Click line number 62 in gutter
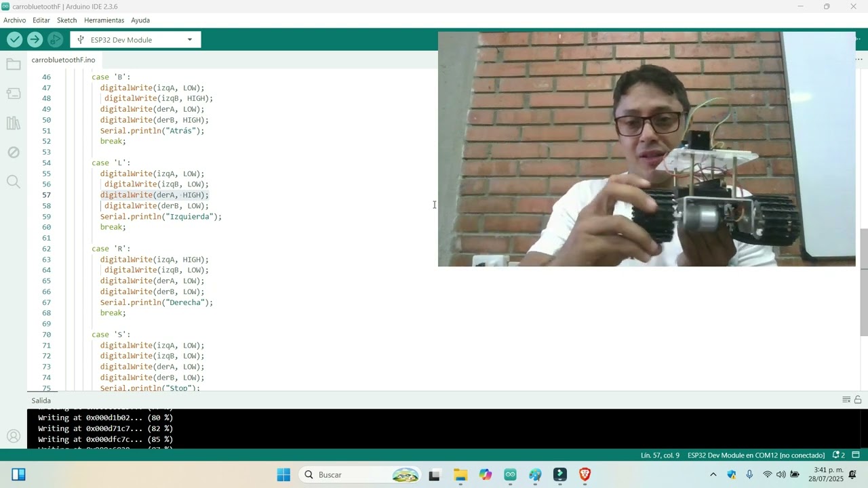Screen dimensions: 868x488 (x=46, y=249)
